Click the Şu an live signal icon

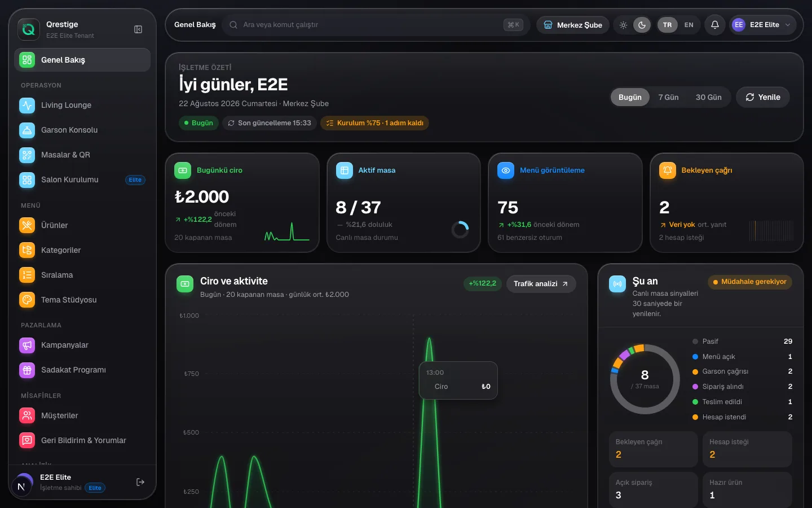[x=617, y=284]
